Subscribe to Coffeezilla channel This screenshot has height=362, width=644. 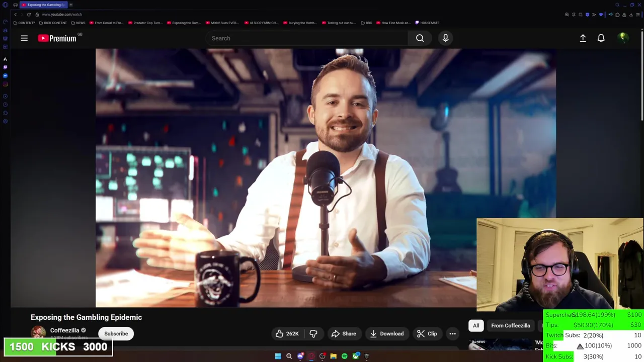(116, 334)
